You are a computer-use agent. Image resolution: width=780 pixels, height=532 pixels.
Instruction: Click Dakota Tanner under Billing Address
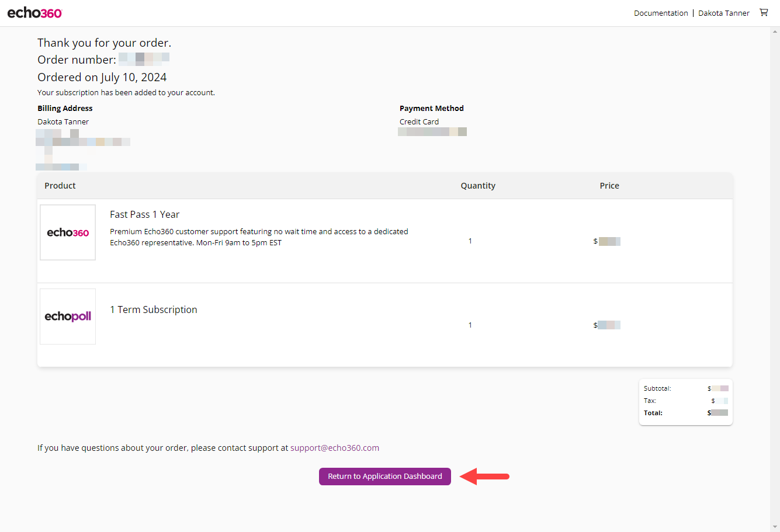pos(63,121)
